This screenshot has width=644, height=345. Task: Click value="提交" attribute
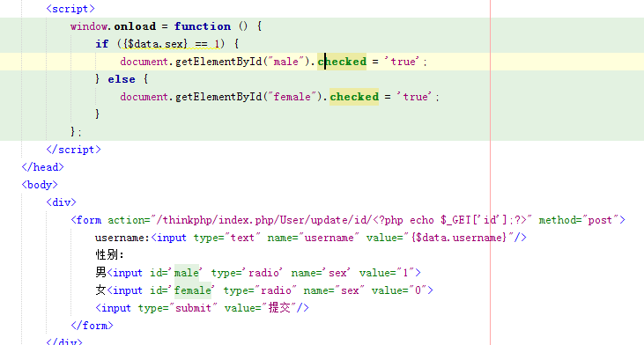[x=261, y=308]
